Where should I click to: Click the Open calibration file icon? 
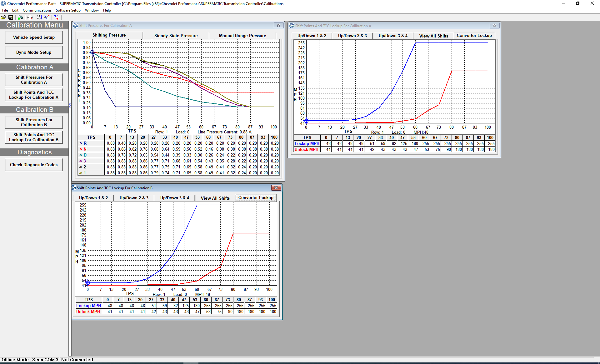click(x=3, y=17)
